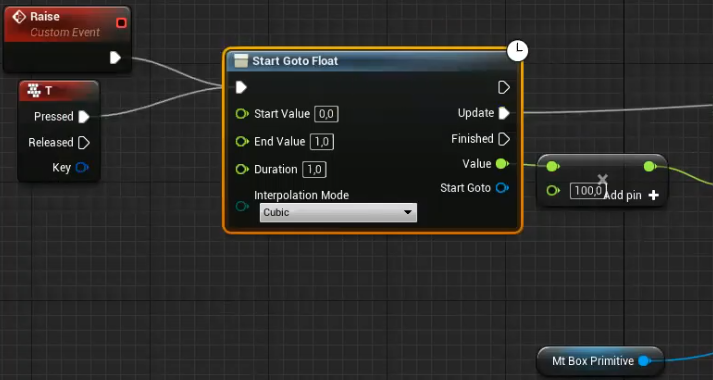The image size is (713, 380).
Task: Click the Custom Event subtitle text
Action: click(x=65, y=33)
